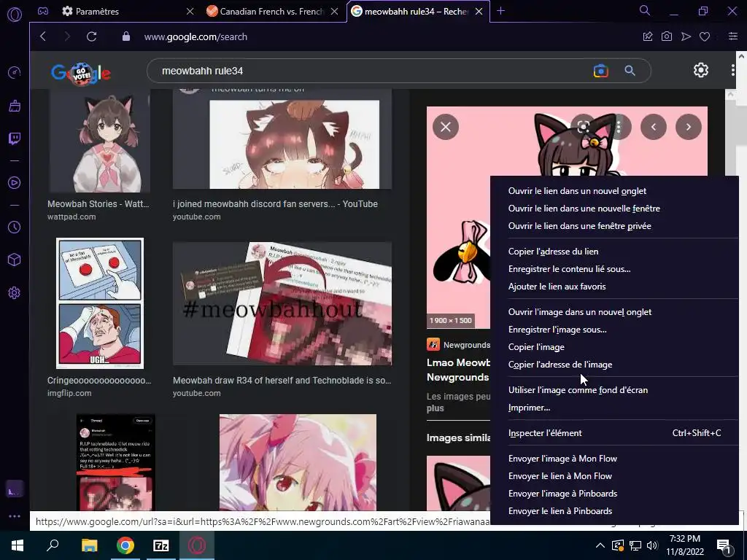Viewport: 747px width, 560px height.
Task: Click the Google logo to go home
Action: point(81,73)
